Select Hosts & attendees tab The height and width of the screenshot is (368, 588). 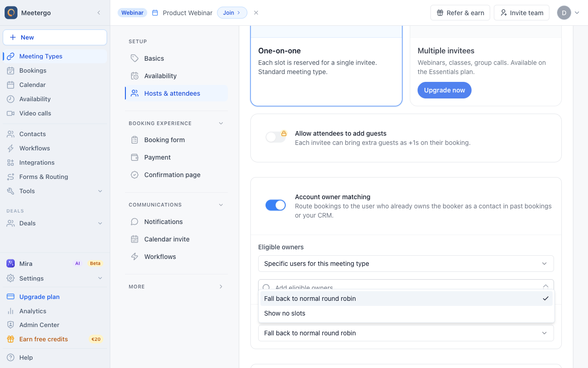pyautogui.click(x=176, y=93)
